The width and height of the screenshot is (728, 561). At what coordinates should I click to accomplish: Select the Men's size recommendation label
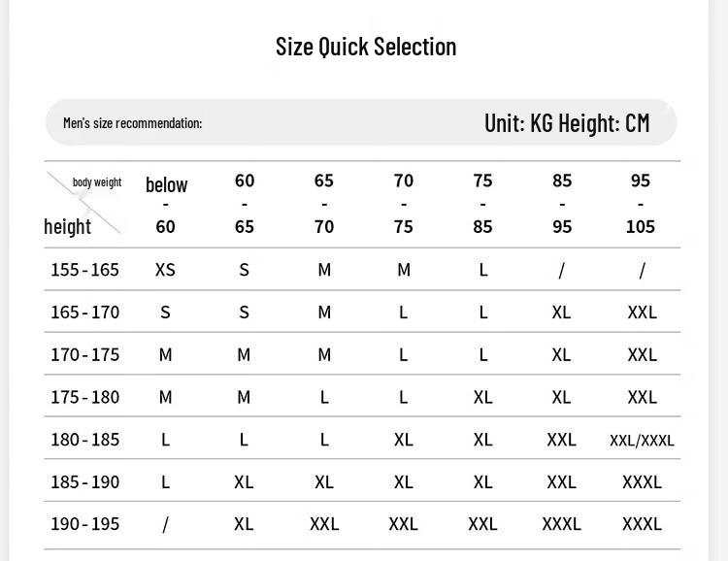[x=133, y=123]
